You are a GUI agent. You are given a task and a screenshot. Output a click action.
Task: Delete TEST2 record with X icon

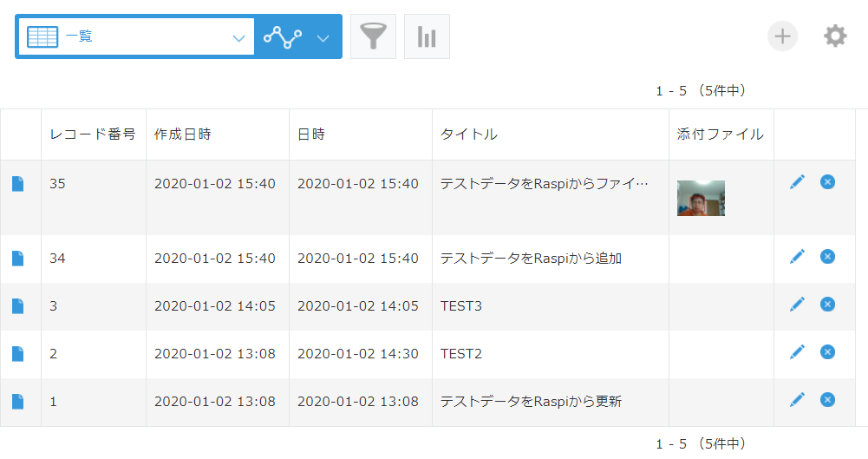click(x=827, y=352)
